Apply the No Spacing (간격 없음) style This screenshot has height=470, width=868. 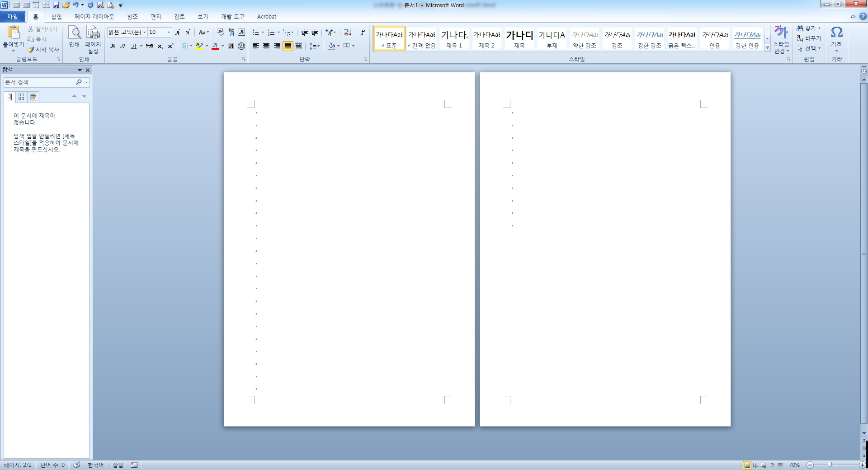(x=421, y=38)
